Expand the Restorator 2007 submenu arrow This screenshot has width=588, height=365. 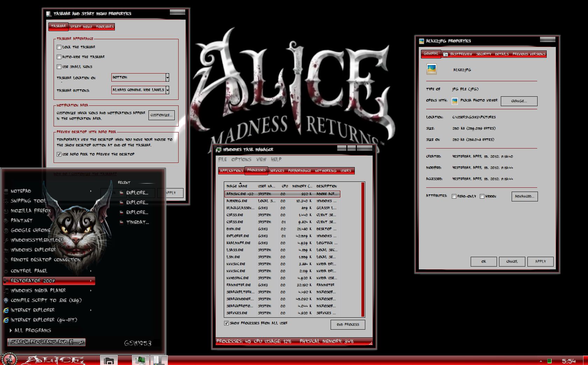coord(91,281)
